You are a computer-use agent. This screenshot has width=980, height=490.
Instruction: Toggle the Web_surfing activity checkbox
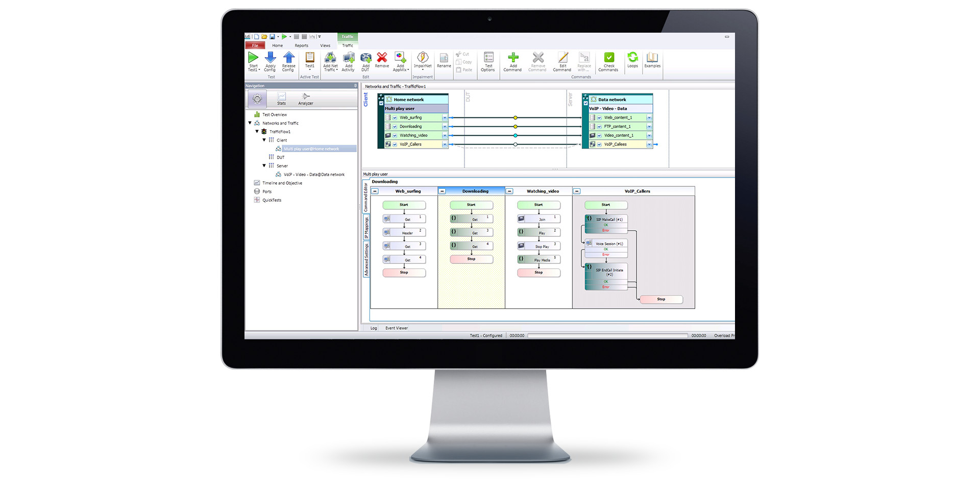(395, 118)
